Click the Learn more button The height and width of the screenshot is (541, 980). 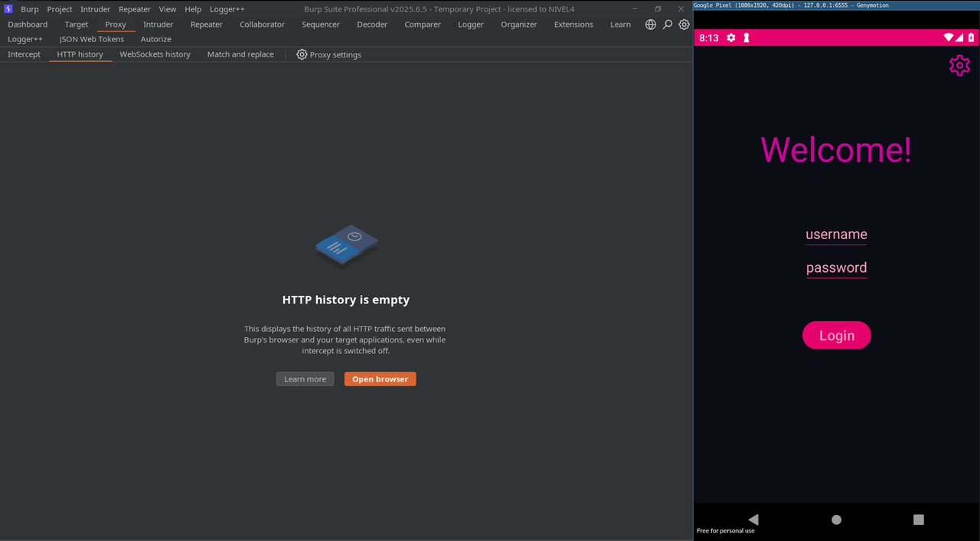tap(305, 379)
